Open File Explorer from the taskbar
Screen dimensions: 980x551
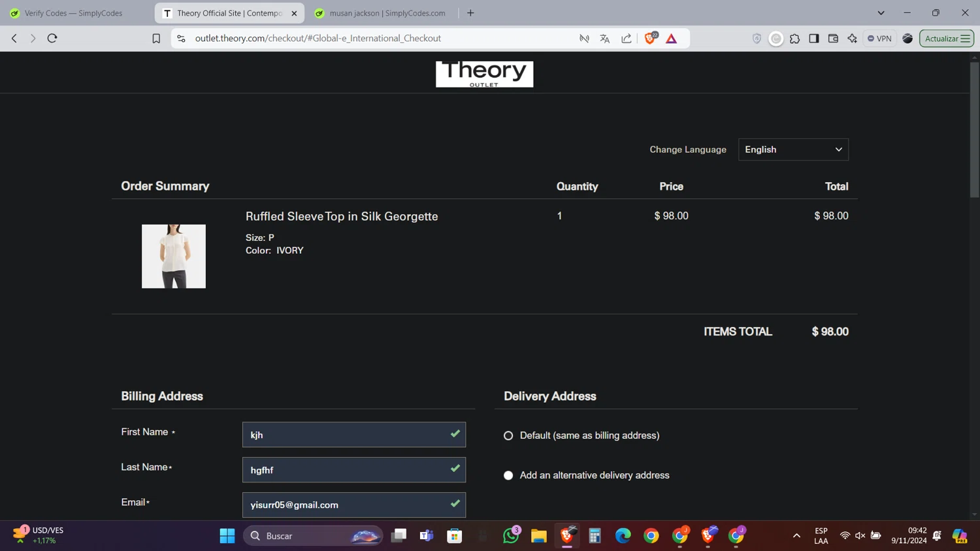[539, 536]
